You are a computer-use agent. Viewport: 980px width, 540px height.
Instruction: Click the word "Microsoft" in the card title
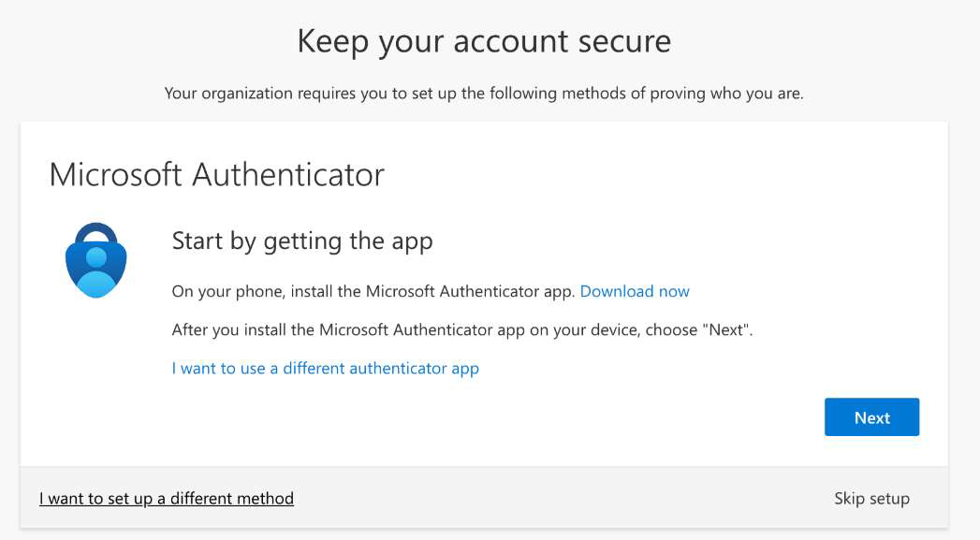[115, 175]
